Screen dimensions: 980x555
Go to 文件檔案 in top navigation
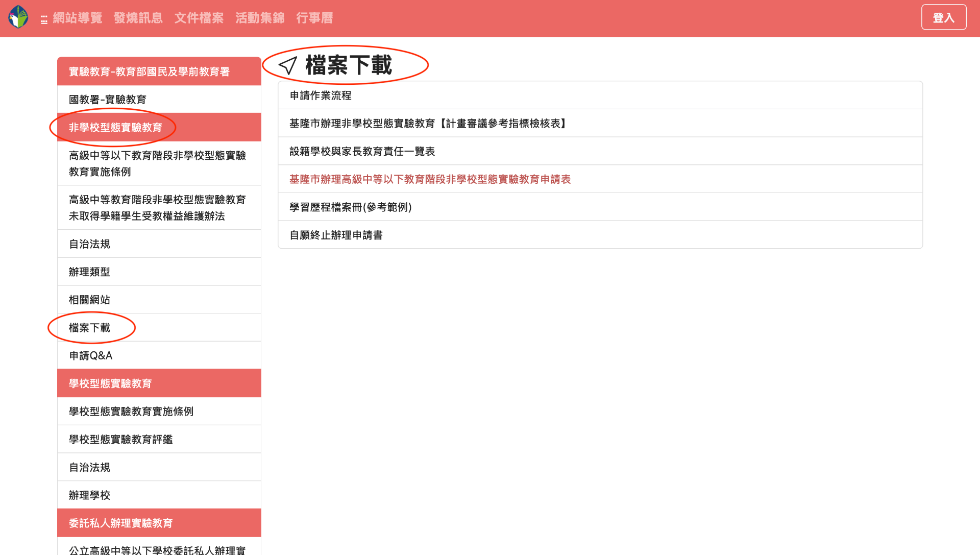click(x=199, y=18)
